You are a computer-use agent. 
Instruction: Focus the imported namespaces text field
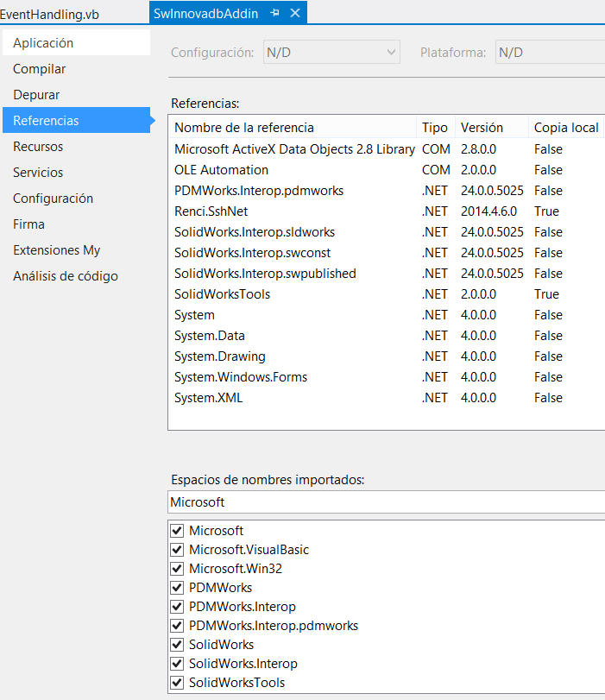pyautogui.click(x=387, y=502)
